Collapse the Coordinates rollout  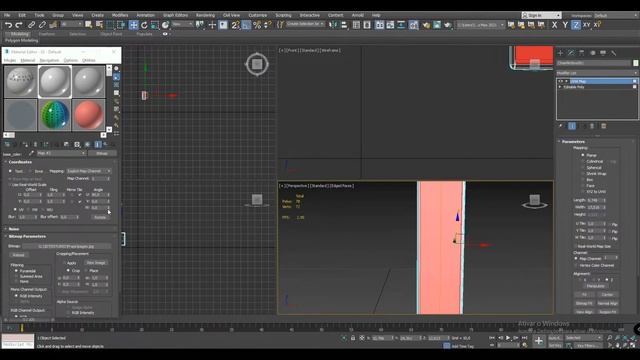pyautogui.click(x=20, y=162)
